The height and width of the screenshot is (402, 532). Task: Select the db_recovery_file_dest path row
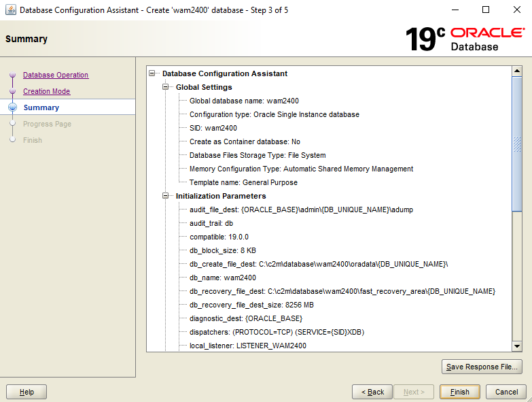(x=342, y=291)
